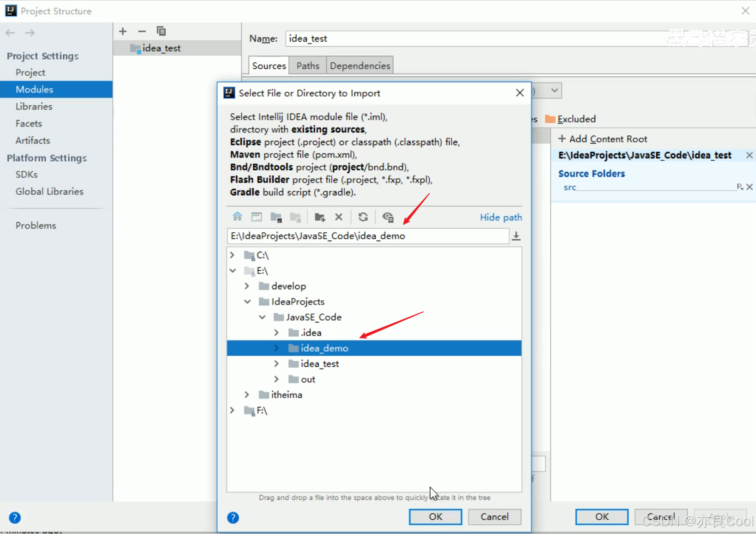Switch to the Sources tab
Image resolution: width=756 pixels, height=534 pixels.
coord(269,66)
